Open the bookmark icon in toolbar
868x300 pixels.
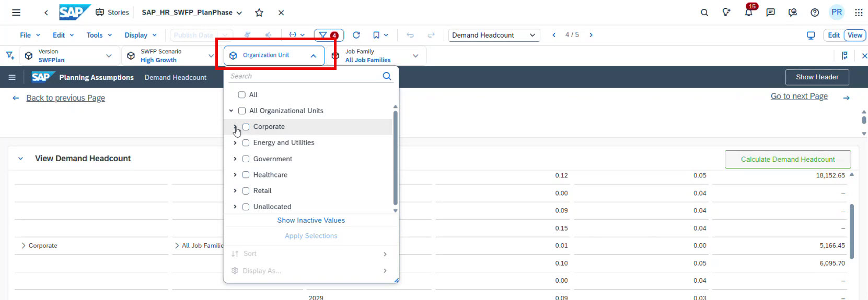pos(376,35)
